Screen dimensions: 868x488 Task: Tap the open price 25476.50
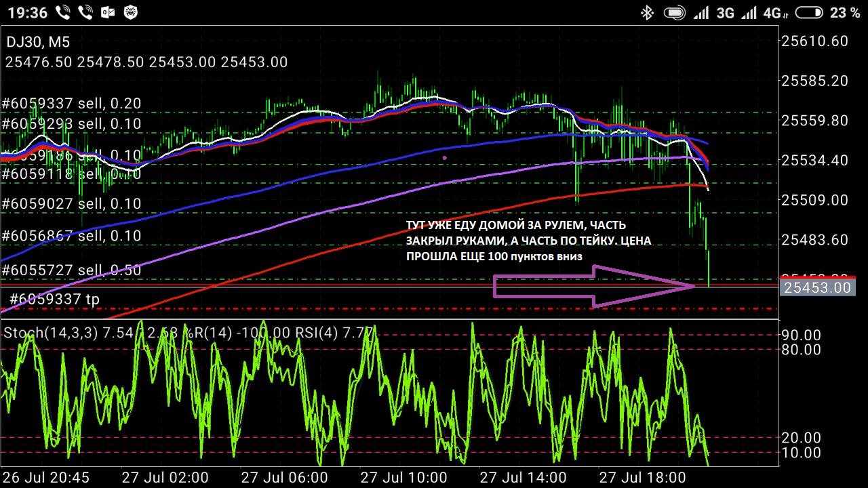pyautogui.click(x=39, y=62)
